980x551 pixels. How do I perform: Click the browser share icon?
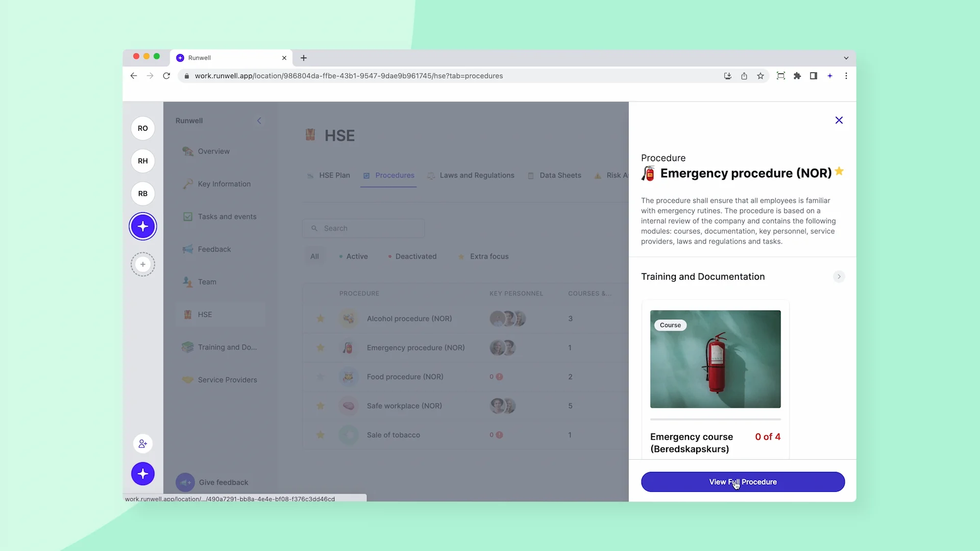pos(744,76)
